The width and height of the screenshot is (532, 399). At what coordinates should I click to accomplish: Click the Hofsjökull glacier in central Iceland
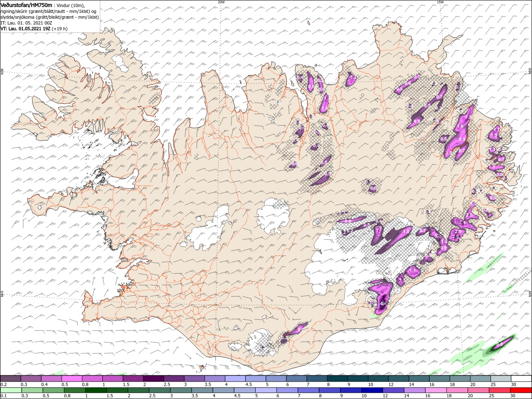coord(273,215)
